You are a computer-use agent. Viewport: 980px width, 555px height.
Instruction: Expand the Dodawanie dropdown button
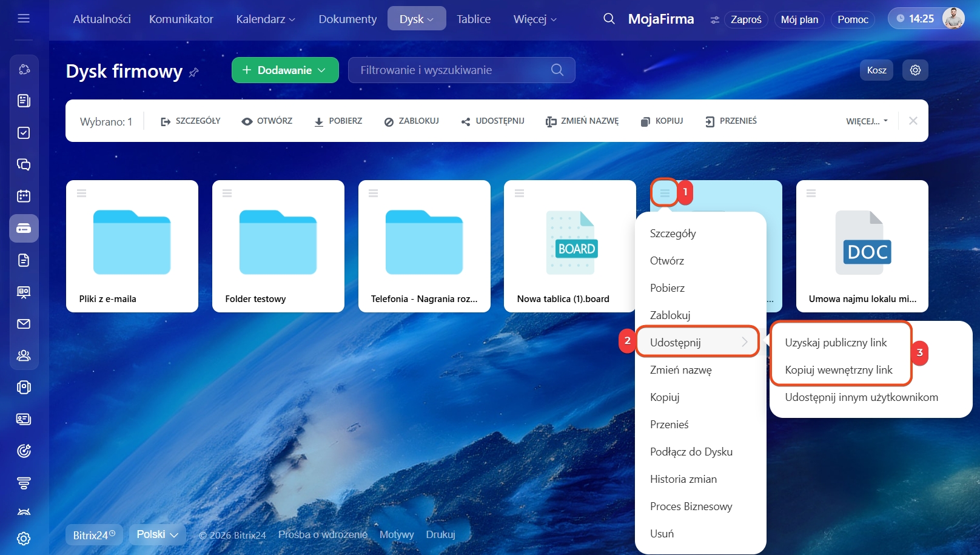coord(284,70)
